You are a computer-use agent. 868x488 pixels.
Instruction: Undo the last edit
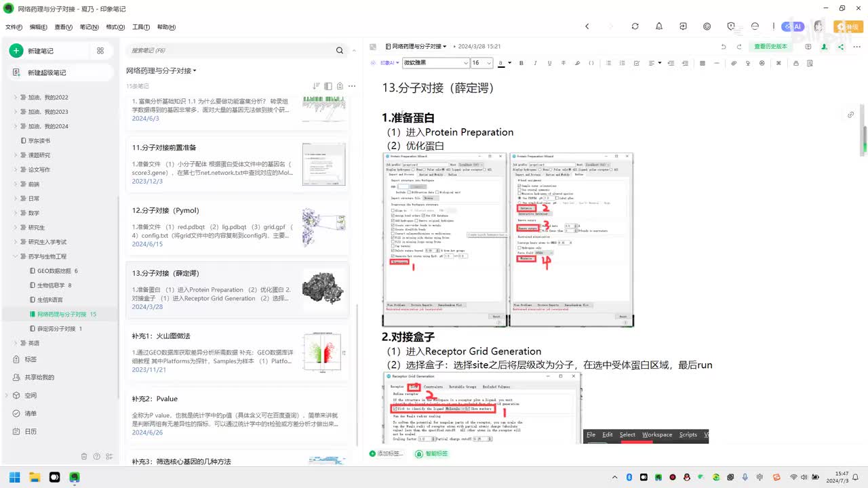[723, 46]
